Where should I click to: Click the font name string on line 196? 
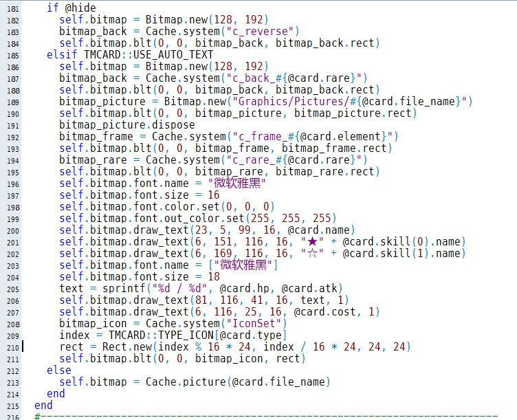coord(237,184)
